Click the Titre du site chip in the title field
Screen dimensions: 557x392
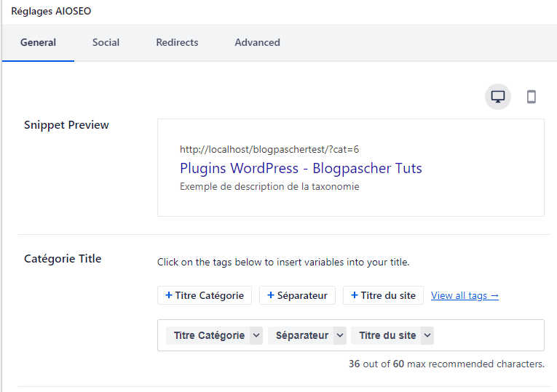pos(387,335)
